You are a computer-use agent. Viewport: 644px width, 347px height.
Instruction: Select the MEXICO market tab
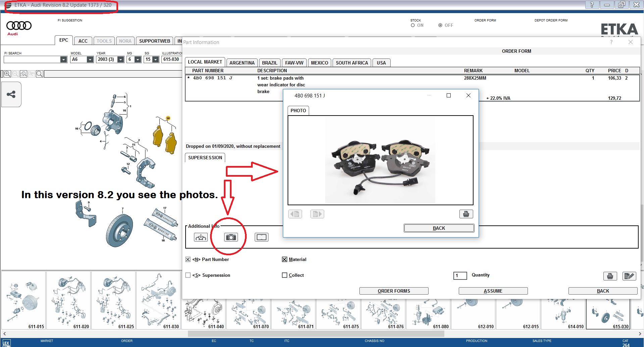point(319,63)
